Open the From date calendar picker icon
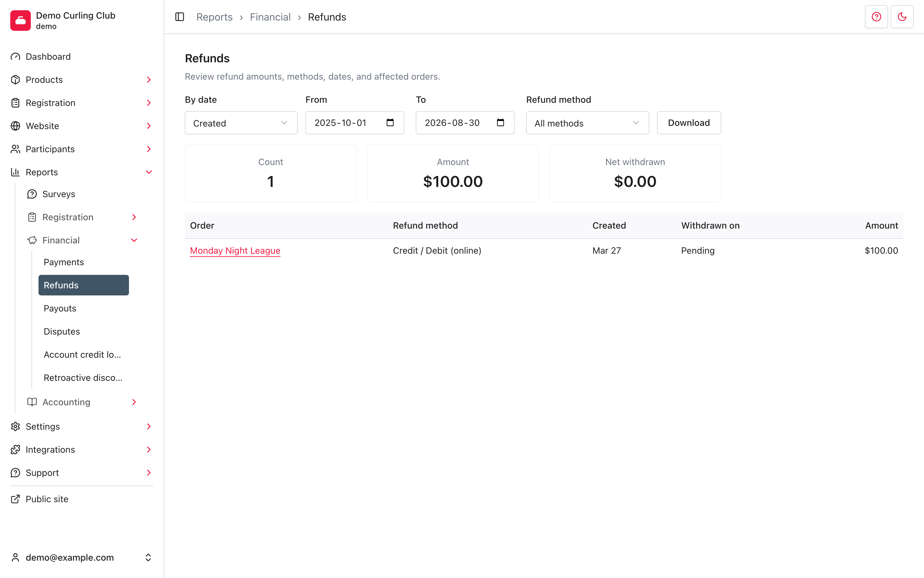 pyautogui.click(x=390, y=122)
